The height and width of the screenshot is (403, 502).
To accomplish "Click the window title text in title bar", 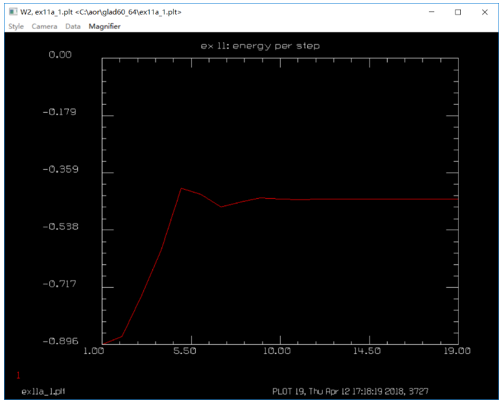I will coord(101,12).
